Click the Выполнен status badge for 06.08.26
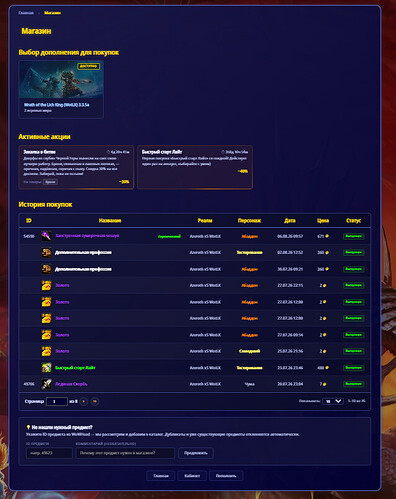The height and width of the screenshot is (499, 396). [x=354, y=236]
